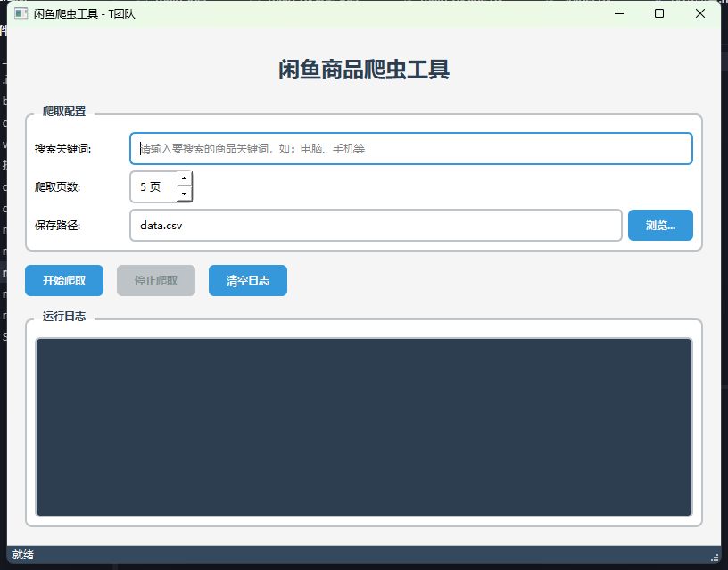Maximize the 闲鱼爬虫工具 window
Image resolution: width=728 pixels, height=570 pixels.
tap(658, 13)
